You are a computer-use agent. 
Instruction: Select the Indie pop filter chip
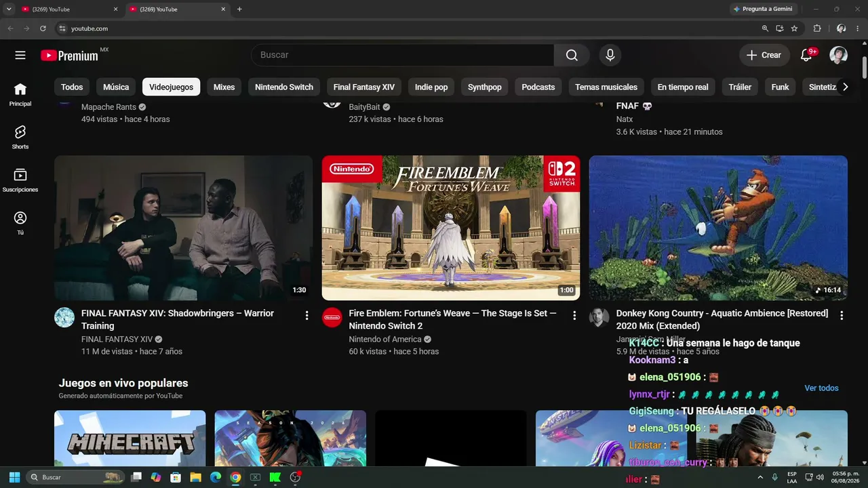pyautogui.click(x=431, y=87)
